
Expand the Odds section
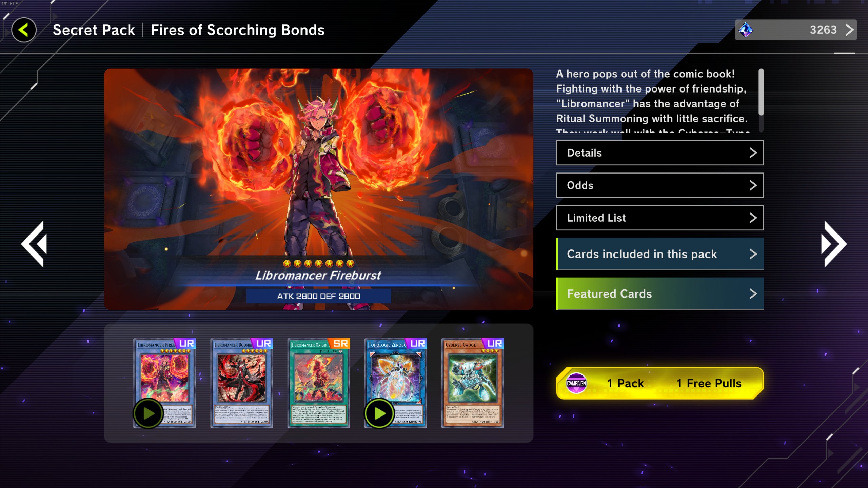(x=659, y=185)
